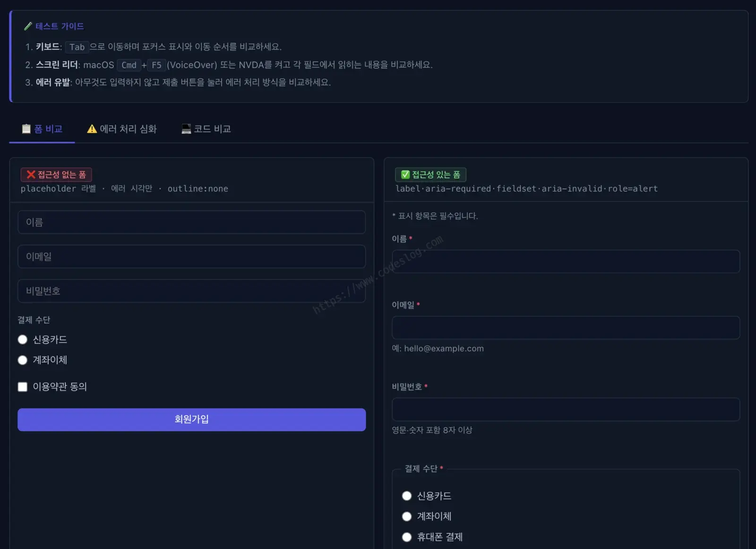Click the pencil icon beside 테스트 가이드
The width and height of the screenshot is (756, 549).
(x=28, y=26)
